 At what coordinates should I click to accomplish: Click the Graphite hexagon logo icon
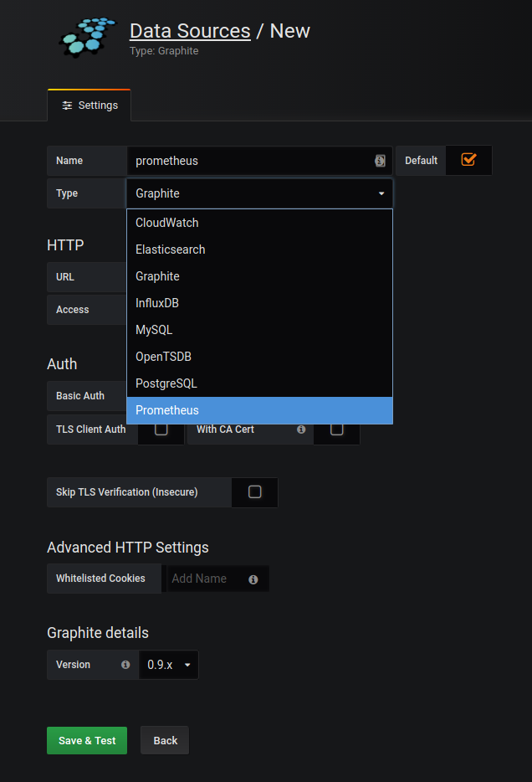point(87,37)
